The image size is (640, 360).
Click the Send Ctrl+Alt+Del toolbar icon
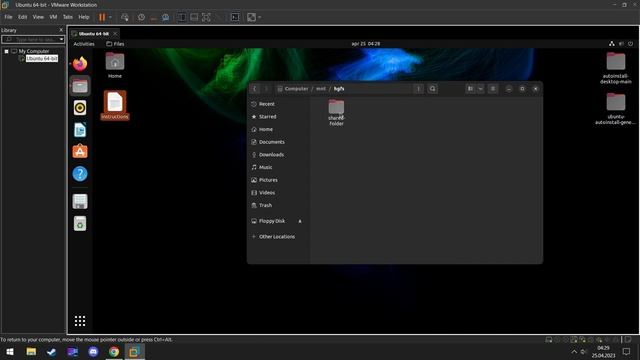click(125, 17)
